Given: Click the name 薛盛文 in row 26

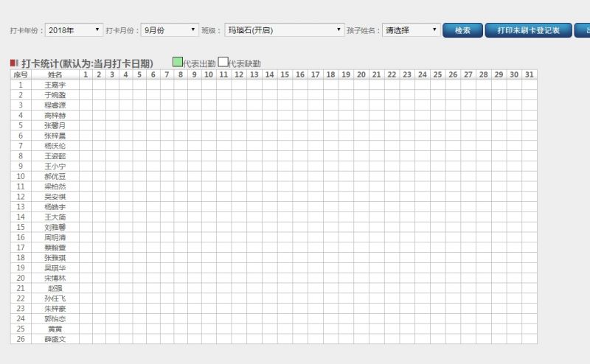Looking at the screenshot, I should (55, 339).
